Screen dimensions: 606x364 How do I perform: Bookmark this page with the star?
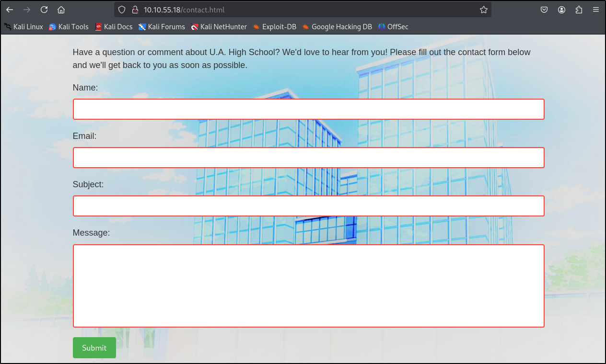click(x=484, y=10)
